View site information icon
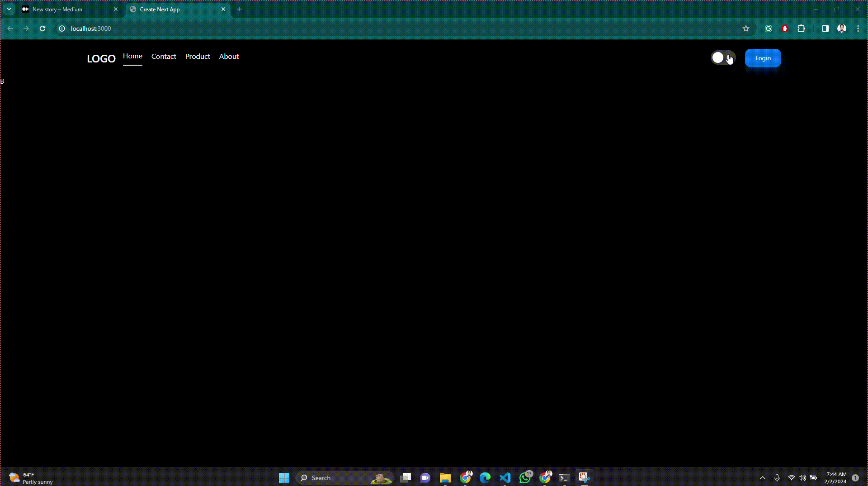The height and width of the screenshot is (486, 868). [x=62, y=29]
